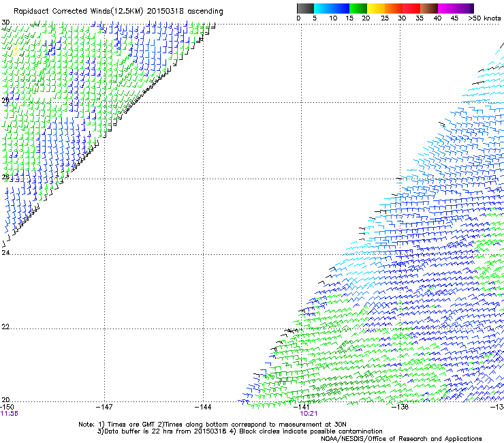This screenshot has width=504, height=443.
Task: Click the 'Data buffer is 22 hrs' note
Action: click(x=240, y=431)
